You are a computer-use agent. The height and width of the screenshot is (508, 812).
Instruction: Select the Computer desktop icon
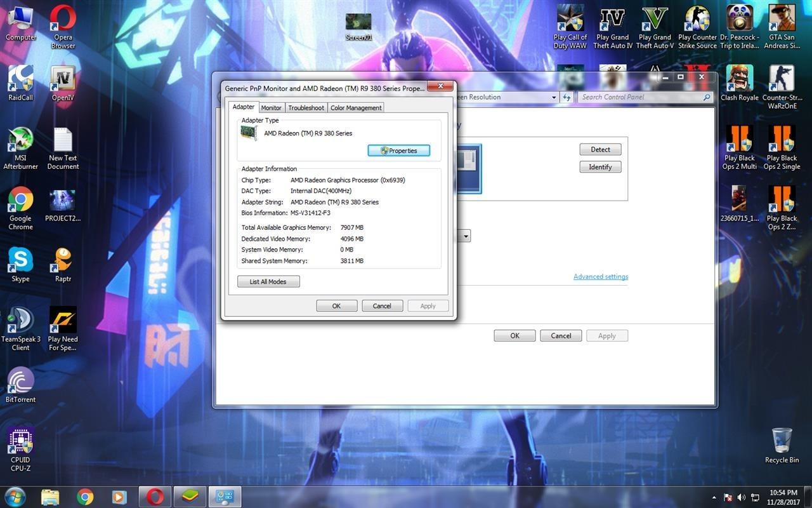(x=20, y=22)
